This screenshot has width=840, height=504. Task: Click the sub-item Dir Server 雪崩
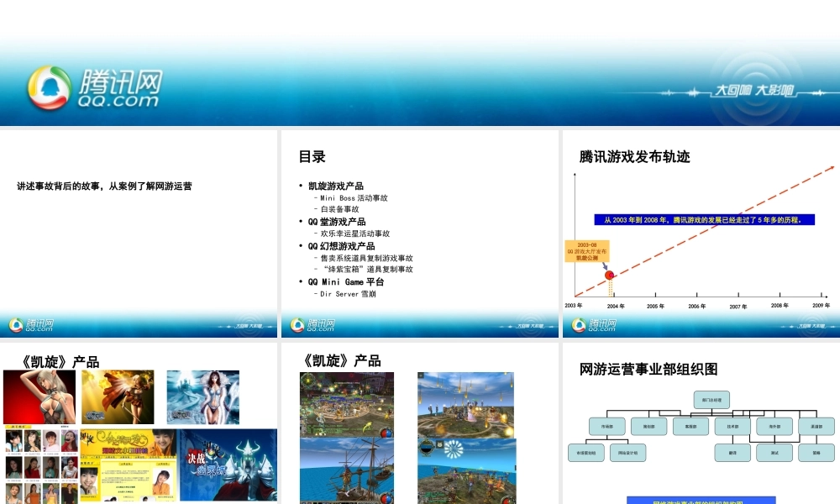click(348, 293)
